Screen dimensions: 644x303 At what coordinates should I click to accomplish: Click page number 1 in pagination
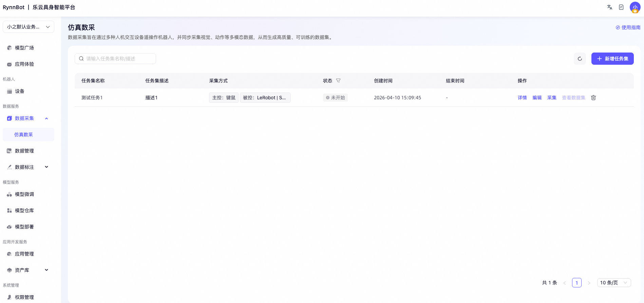[x=577, y=283]
